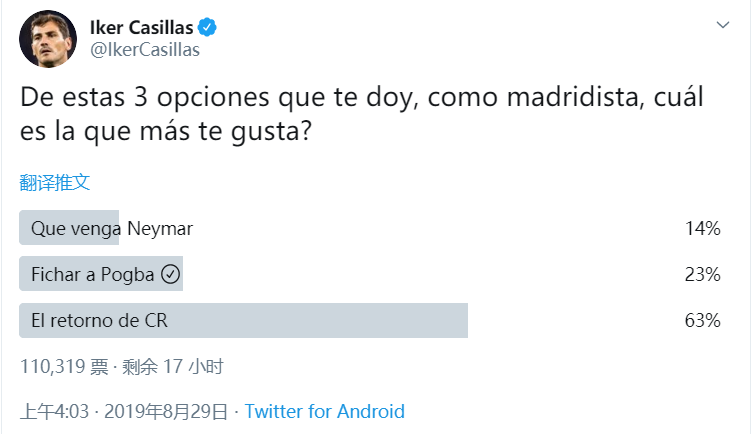752x434 pixels.
Task: Open the 上午4:03 timestamp link
Action: [55, 411]
